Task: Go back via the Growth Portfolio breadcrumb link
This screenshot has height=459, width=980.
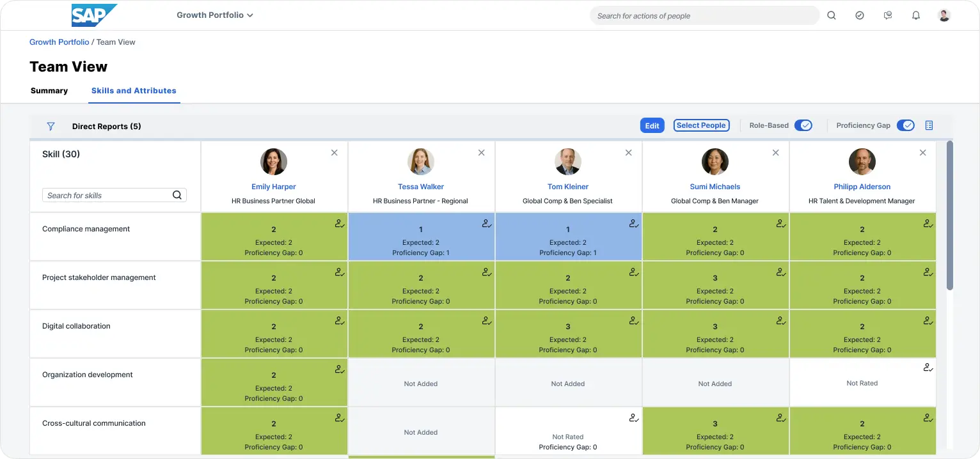Action: click(59, 42)
